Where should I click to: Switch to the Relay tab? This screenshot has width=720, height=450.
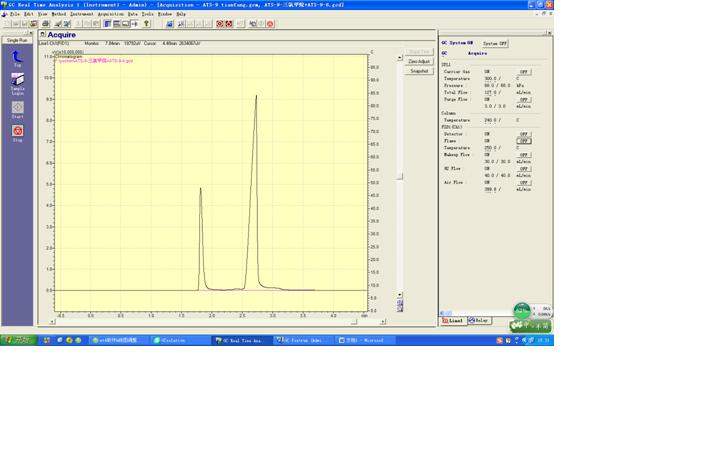[x=480, y=321]
